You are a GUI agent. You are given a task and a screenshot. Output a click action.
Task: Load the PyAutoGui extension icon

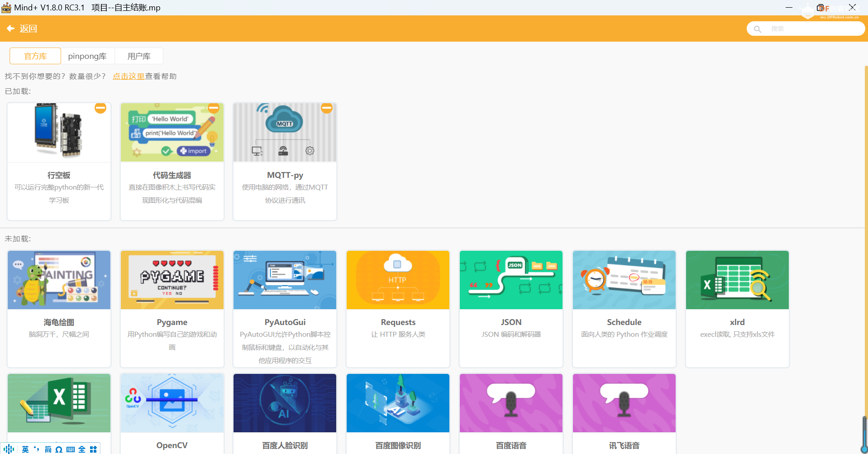coord(285,280)
